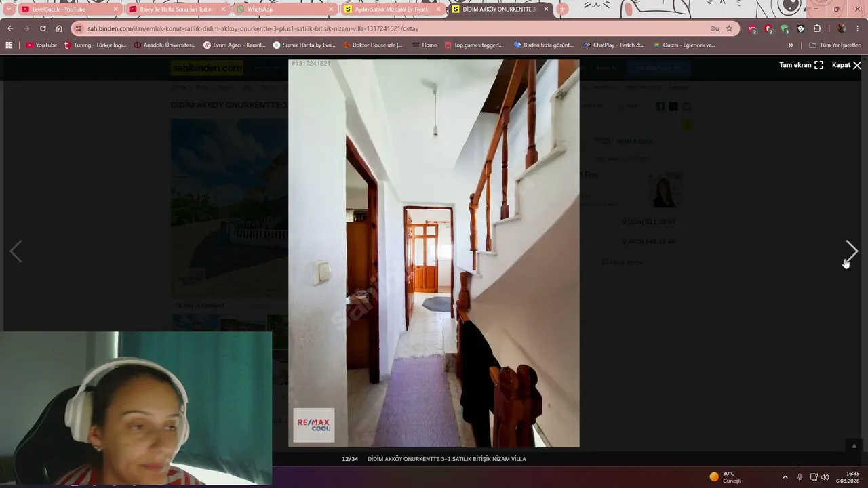Open the 30°C Güneşli weather widget
The image size is (868, 488).
click(726, 477)
